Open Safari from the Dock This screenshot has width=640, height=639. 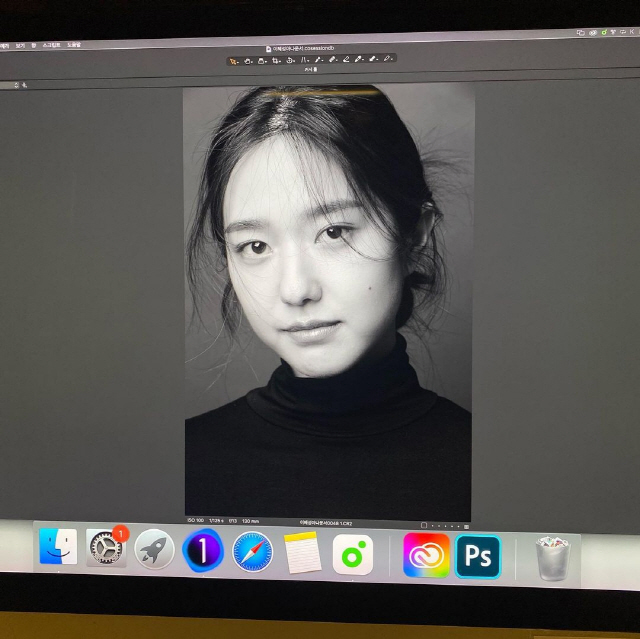(x=252, y=551)
